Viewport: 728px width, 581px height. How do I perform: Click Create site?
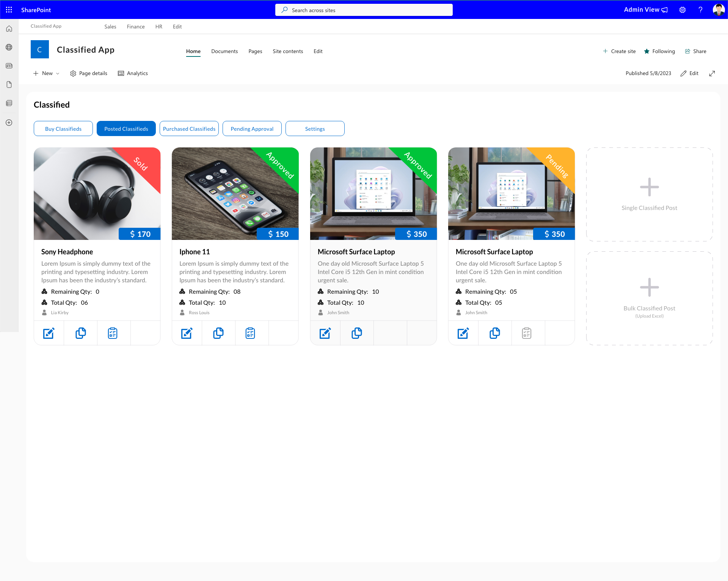click(x=619, y=51)
